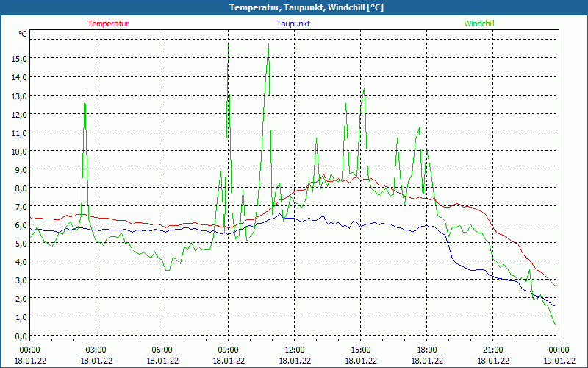This screenshot has width=588, height=368.
Task: Click the '4,0' y-axis value
Action: coord(21,262)
